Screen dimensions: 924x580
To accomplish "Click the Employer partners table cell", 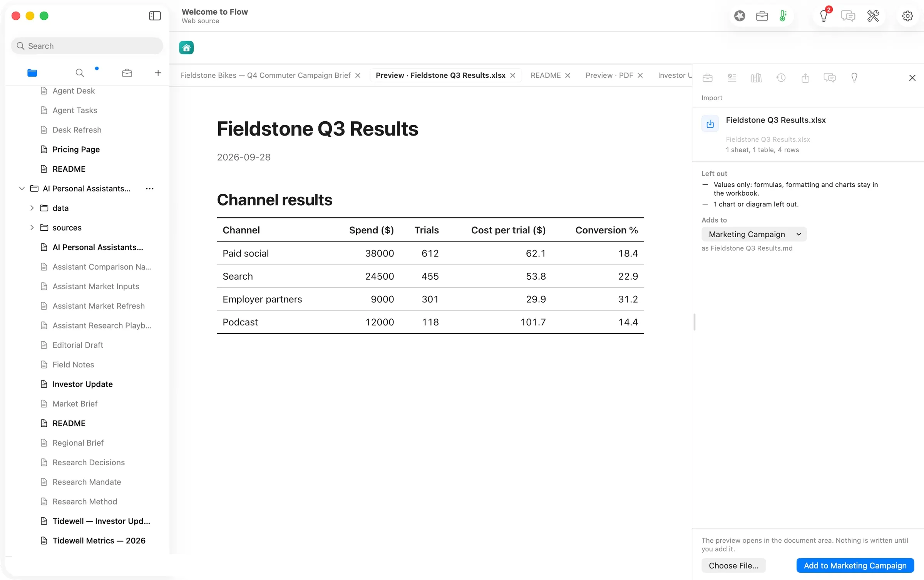I will pos(262,299).
